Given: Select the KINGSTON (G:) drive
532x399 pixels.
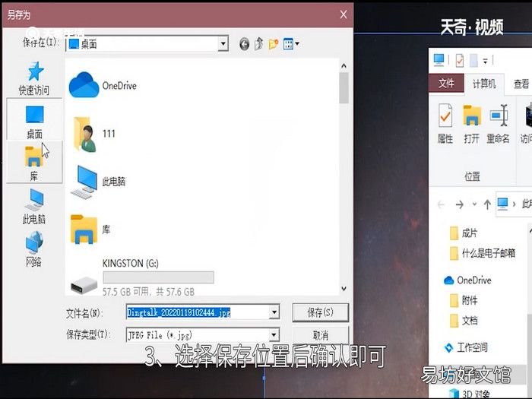Looking at the screenshot, I should (x=142, y=277).
